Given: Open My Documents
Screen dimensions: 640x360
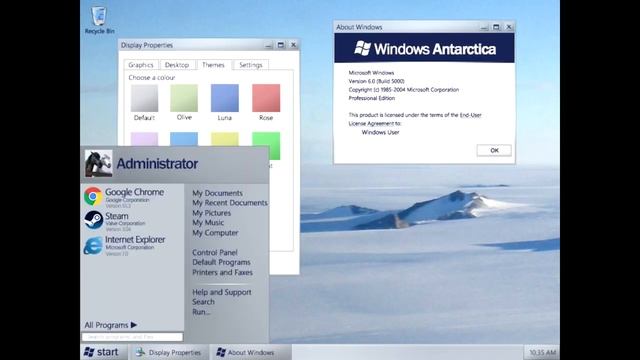Looking at the screenshot, I should point(217,193).
